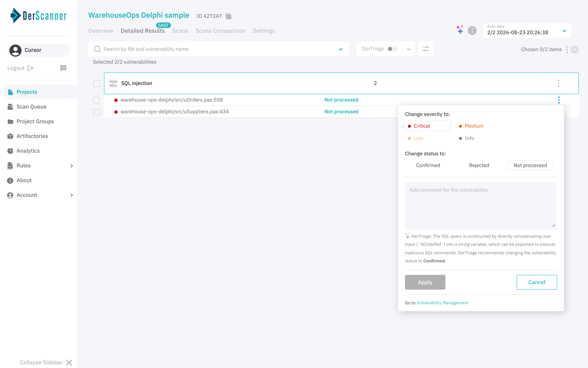Check the uOrders.pas:558 checkbox

point(96,100)
